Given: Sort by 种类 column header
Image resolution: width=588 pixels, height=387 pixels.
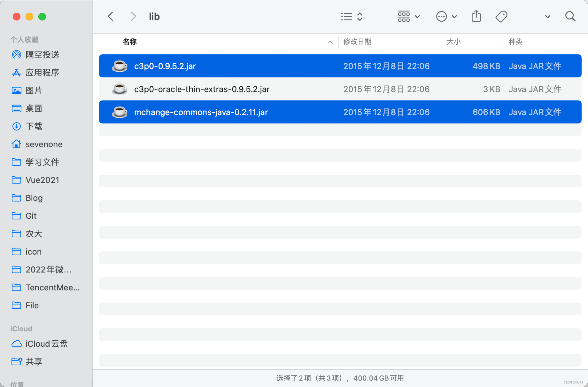Looking at the screenshot, I should coord(515,42).
